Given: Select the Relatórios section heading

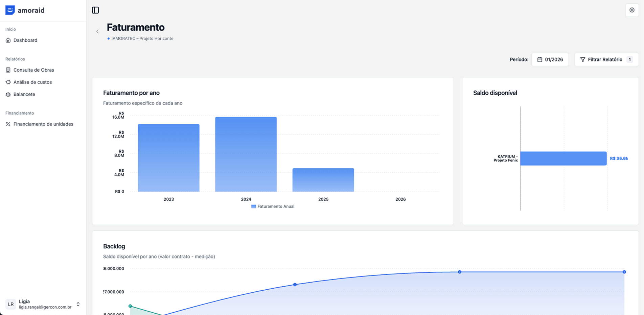Looking at the screenshot, I should (x=15, y=59).
